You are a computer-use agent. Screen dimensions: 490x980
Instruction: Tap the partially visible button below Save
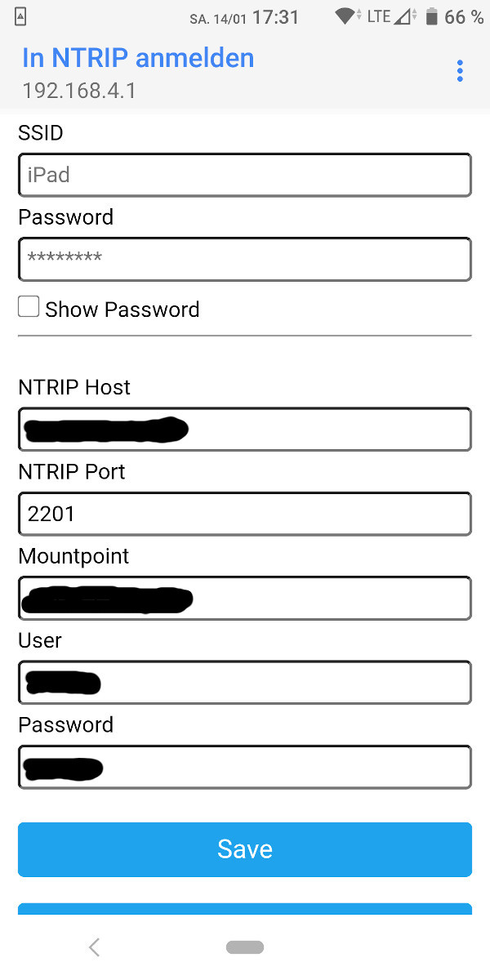pyautogui.click(x=245, y=908)
